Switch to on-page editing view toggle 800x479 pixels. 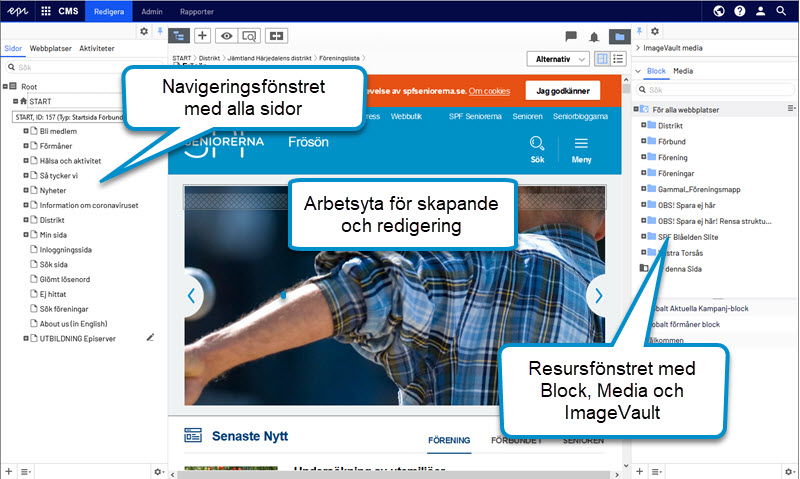pyautogui.click(x=602, y=59)
